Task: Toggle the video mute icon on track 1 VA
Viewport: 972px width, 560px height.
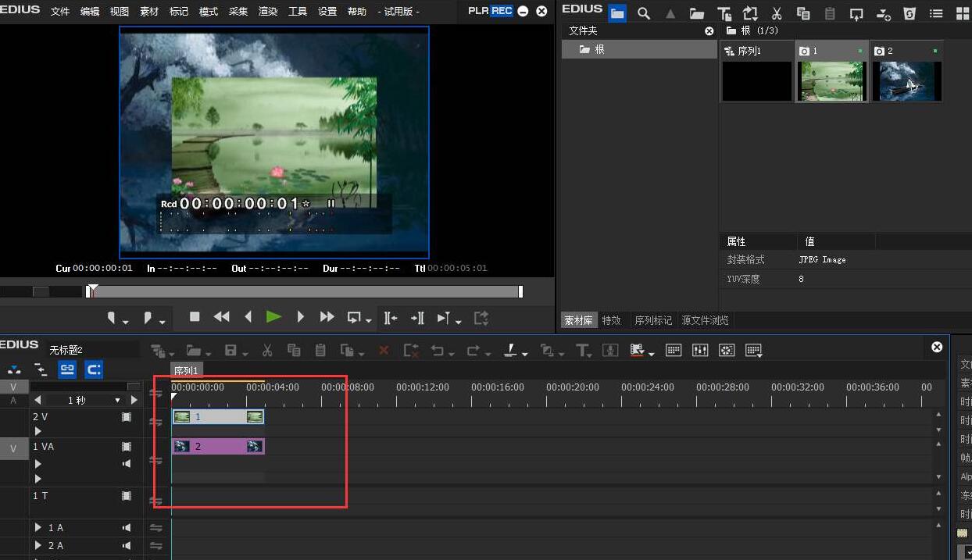Action: pos(127,447)
